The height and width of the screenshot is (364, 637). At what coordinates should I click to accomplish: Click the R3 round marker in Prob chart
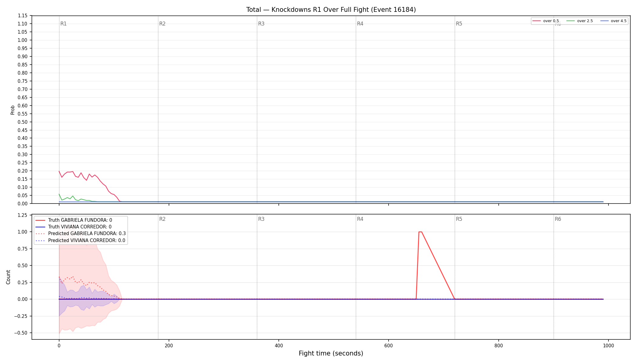click(261, 24)
